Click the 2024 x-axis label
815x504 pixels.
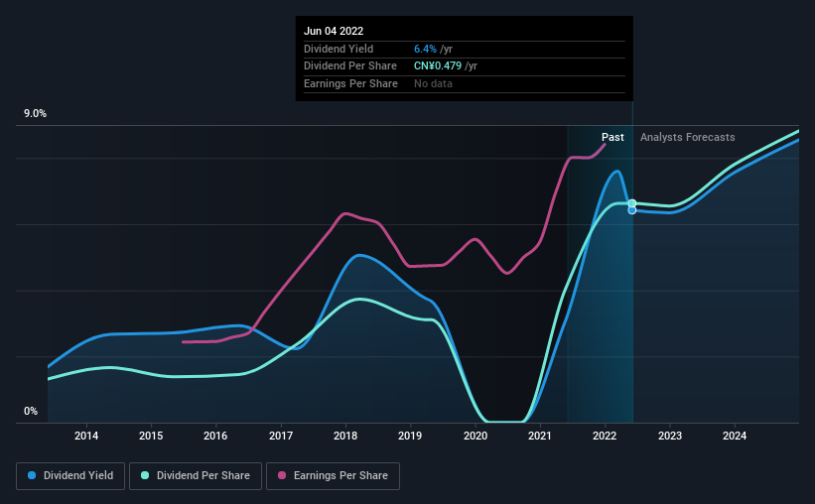pos(735,436)
